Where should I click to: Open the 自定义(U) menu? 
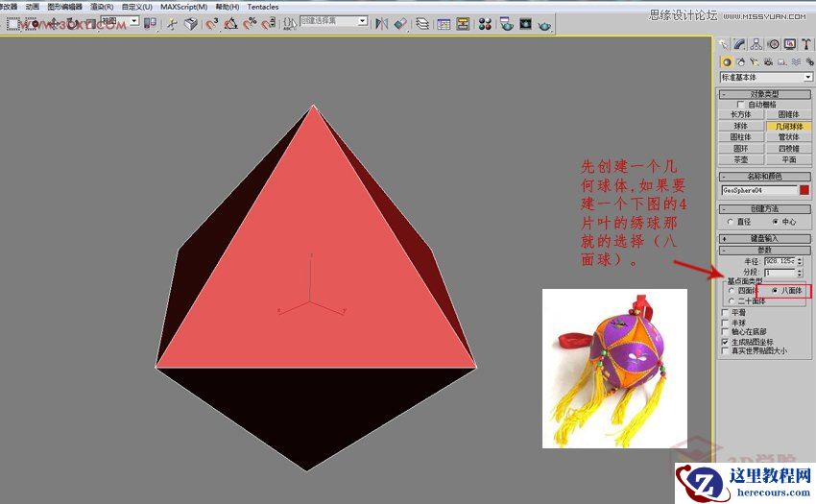click(x=137, y=7)
